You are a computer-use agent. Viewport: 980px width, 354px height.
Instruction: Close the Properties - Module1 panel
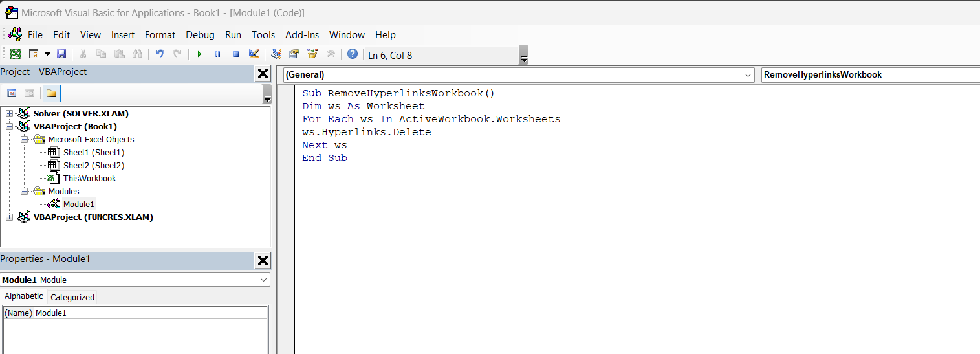click(x=263, y=260)
